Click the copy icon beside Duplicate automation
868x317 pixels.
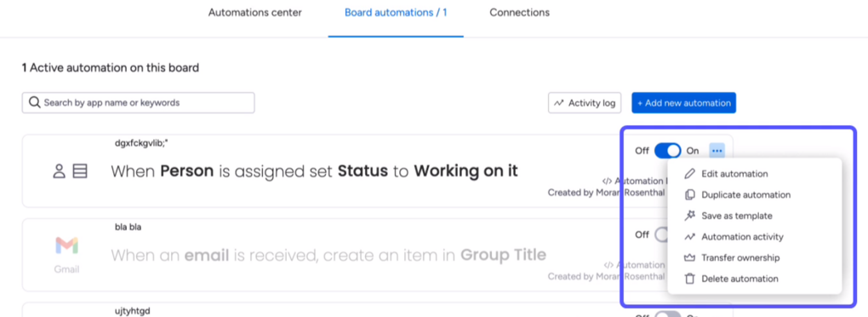pyautogui.click(x=689, y=195)
